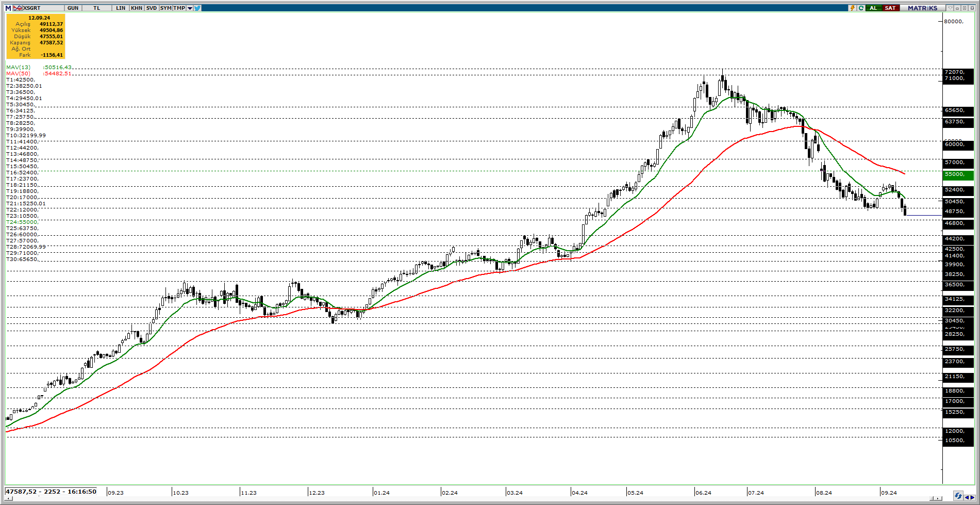
Task: Expand the dropdown arrow after TMP
Action: pos(190,8)
